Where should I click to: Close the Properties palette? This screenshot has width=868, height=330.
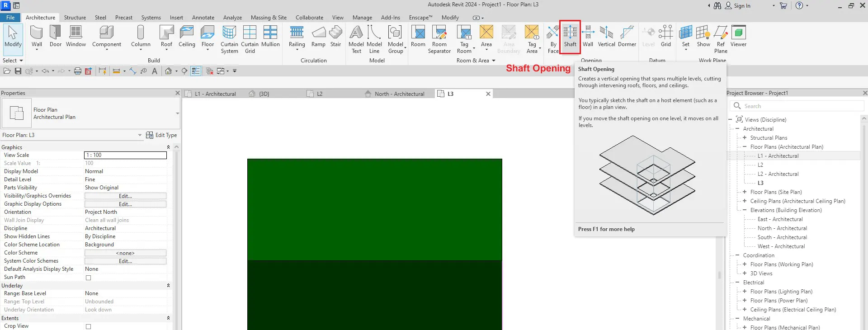[x=177, y=93]
